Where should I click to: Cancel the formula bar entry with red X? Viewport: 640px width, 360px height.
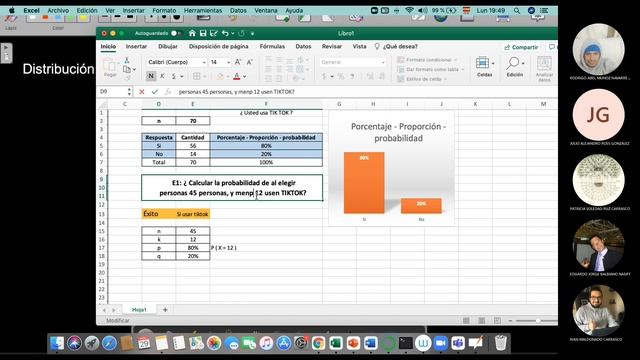point(142,92)
